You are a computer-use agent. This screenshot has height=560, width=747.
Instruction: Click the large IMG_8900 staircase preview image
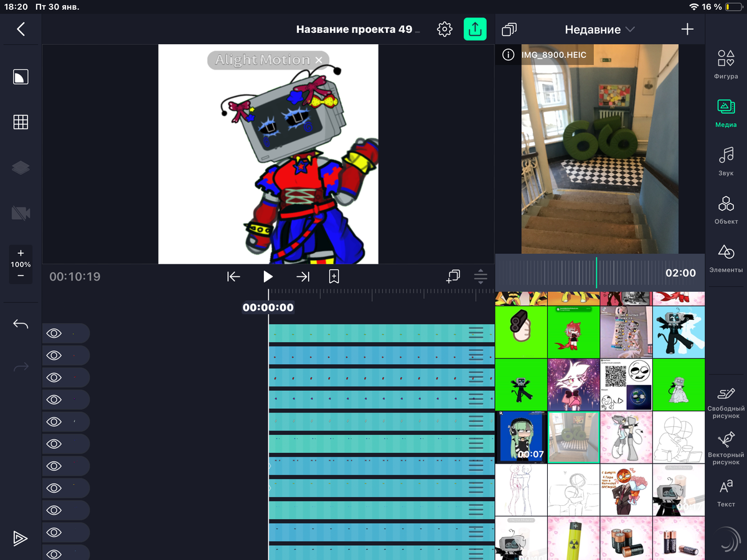[x=600, y=149]
